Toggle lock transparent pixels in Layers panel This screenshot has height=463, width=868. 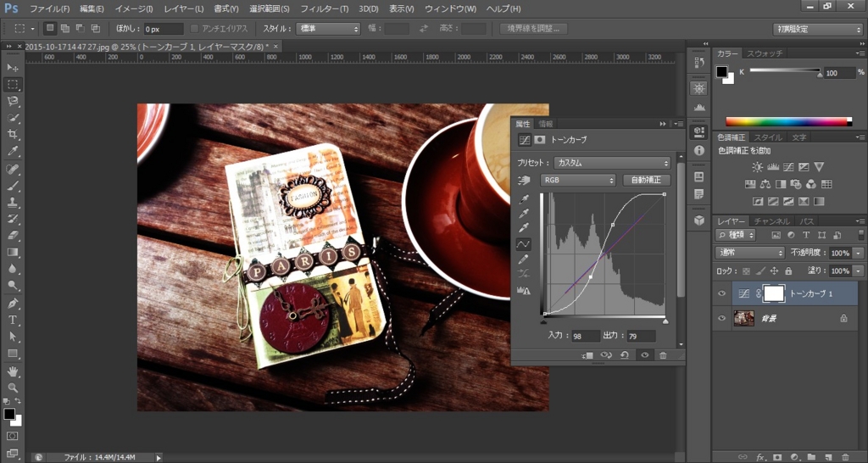(746, 271)
